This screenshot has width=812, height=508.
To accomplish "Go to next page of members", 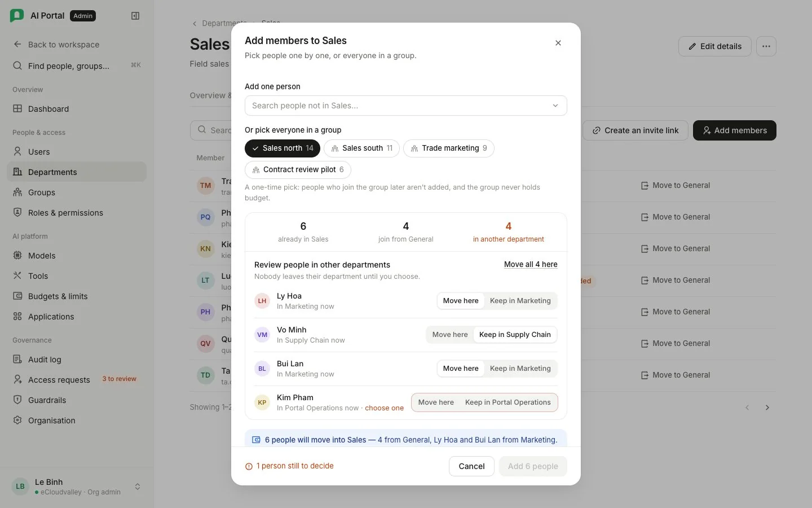I will coord(767,408).
